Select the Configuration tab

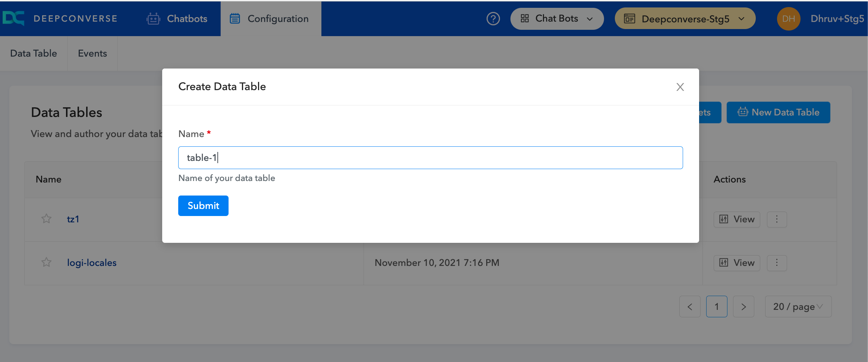point(270,19)
